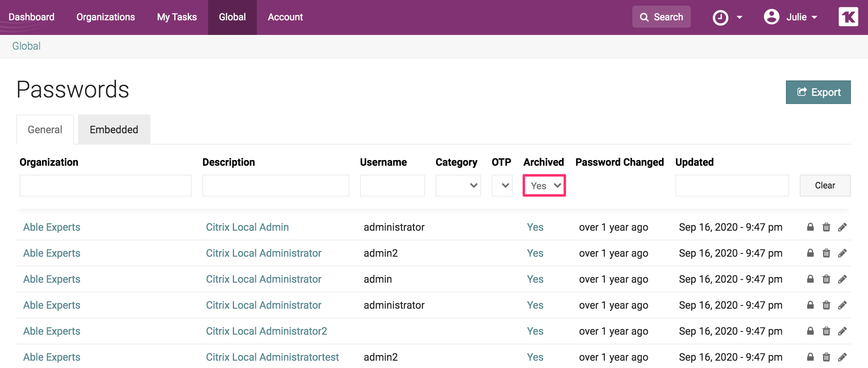Click the Export button
The width and height of the screenshot is (868, 368).
click(x=818, y=92)
